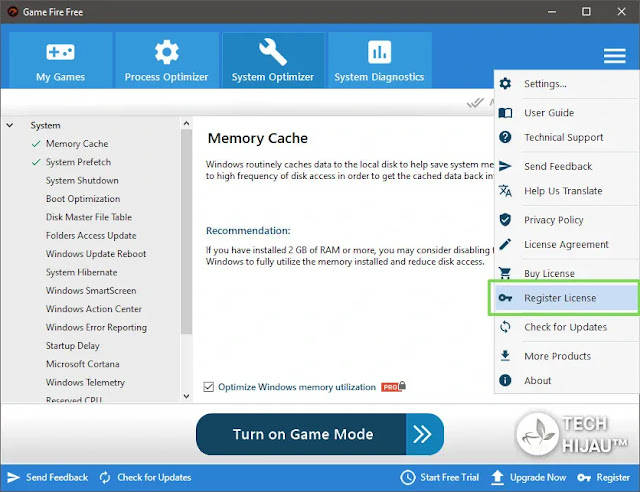Toggle the Memory Cache check mark
640x492 pixels.
[36, 144]
